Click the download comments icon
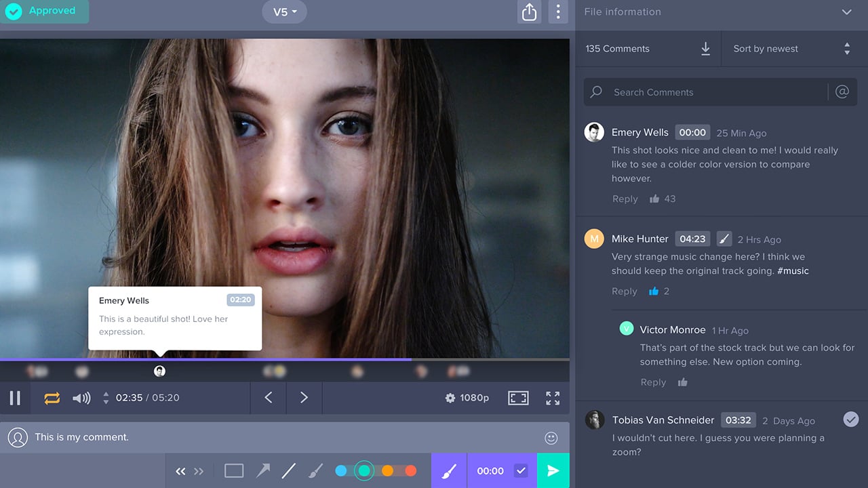The image size is (868, 488). click(x=705, y=49)
